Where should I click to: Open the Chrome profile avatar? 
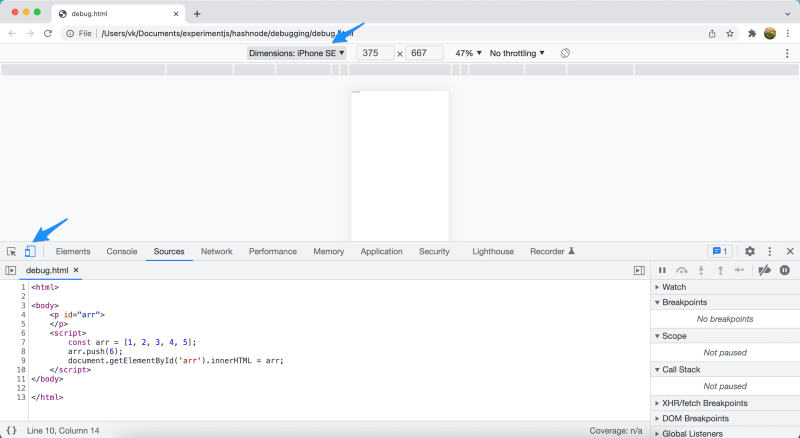tap(770, 34)
